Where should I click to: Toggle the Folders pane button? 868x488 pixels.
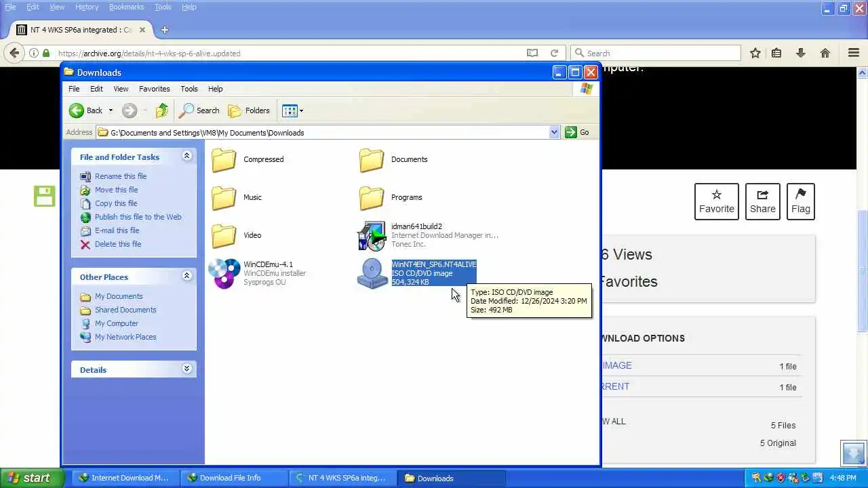click(249, 110)
